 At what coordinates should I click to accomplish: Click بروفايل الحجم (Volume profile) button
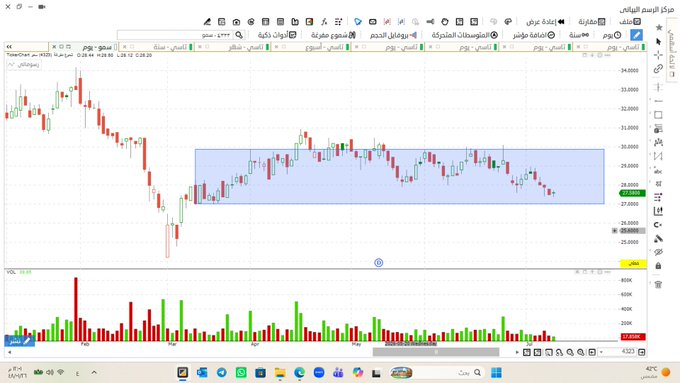(393, 35)
